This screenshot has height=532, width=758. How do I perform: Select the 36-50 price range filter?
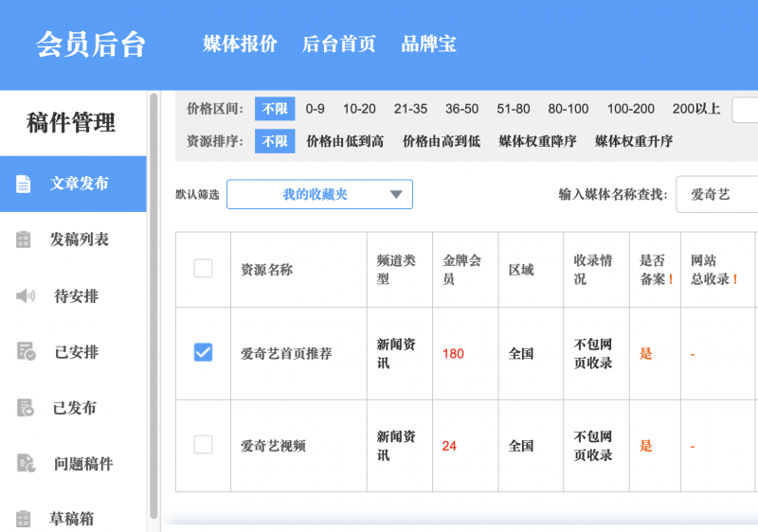pos(461,109)
